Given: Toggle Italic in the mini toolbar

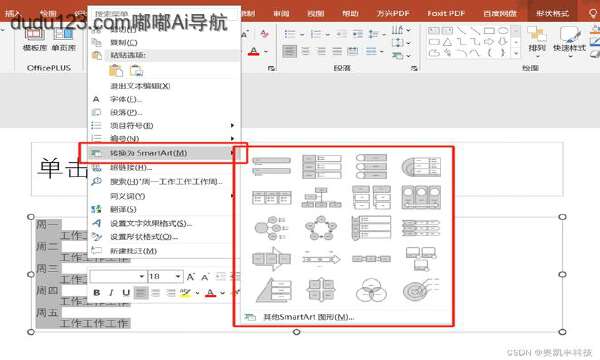Looking at the screenshot, I should (x=111, y=293).
